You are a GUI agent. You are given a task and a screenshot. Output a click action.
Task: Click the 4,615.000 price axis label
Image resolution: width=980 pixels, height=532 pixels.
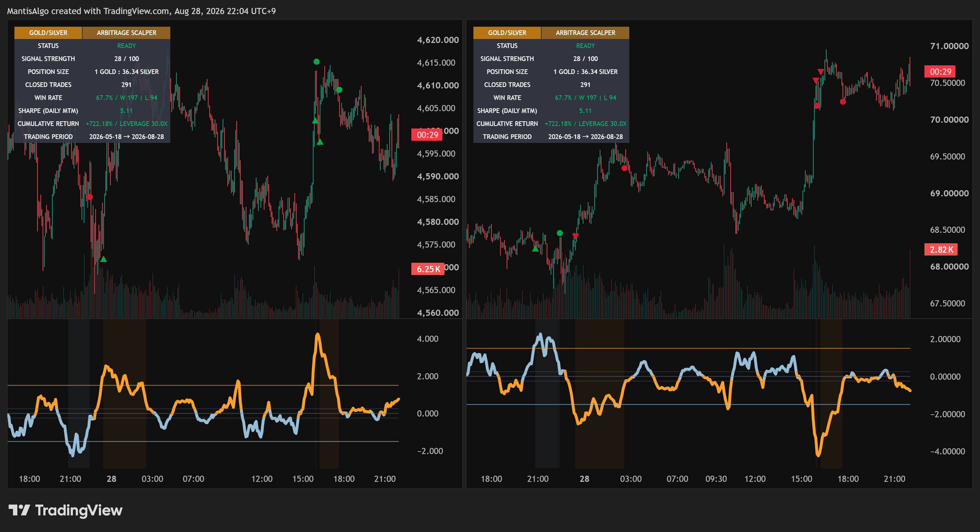436,63
